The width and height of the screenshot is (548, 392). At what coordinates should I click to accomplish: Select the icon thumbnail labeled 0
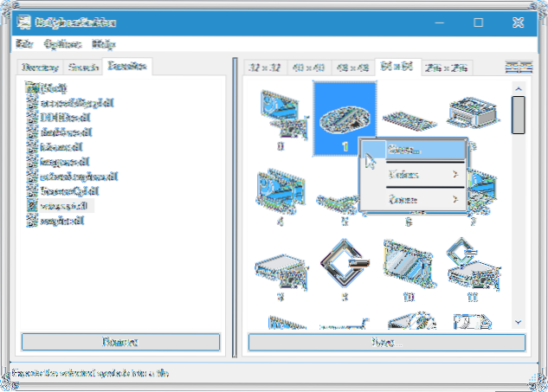(280, 116)
